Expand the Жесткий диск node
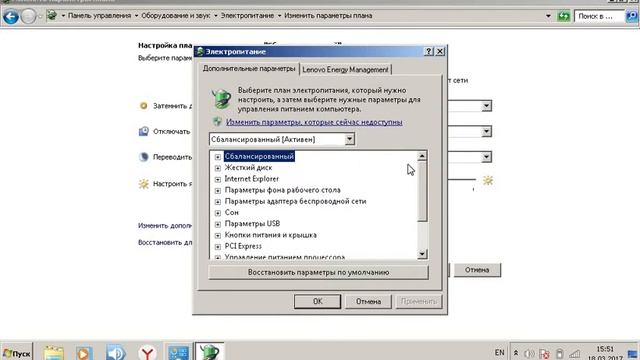Image resolution: width=640 pixels, height=360 pixels. point(218,168)
